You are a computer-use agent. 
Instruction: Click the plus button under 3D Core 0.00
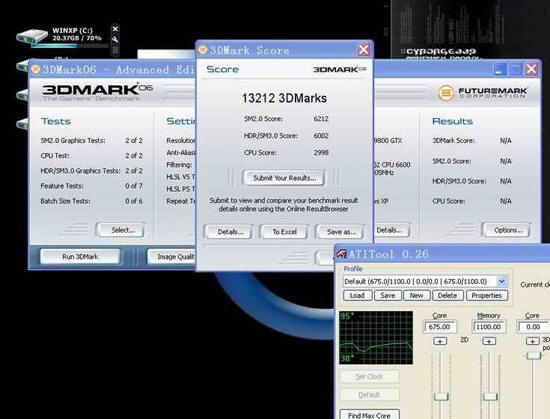click(532, 341)
